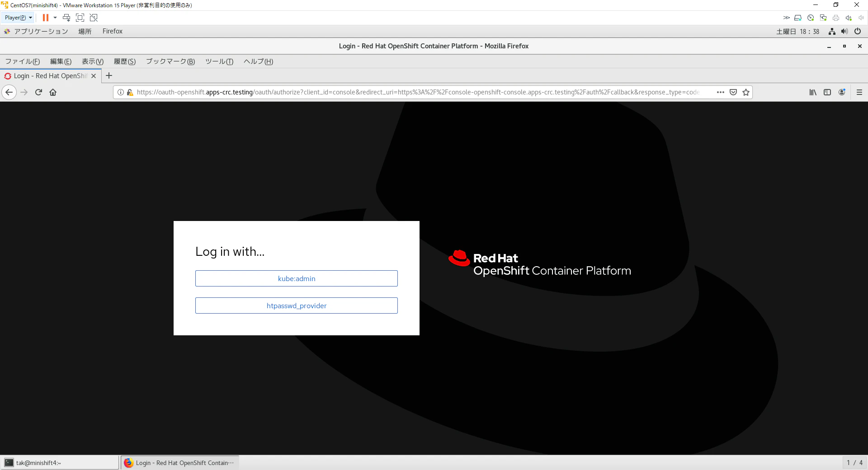Show site information icon
This screenshot has height=470, width=868.
(121, 92)
